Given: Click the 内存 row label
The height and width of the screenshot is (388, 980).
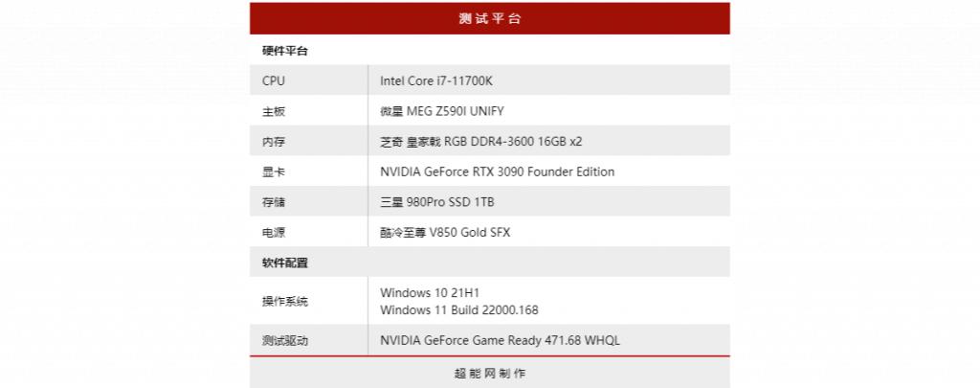Looking at the screenshot, I should [273, 142].
